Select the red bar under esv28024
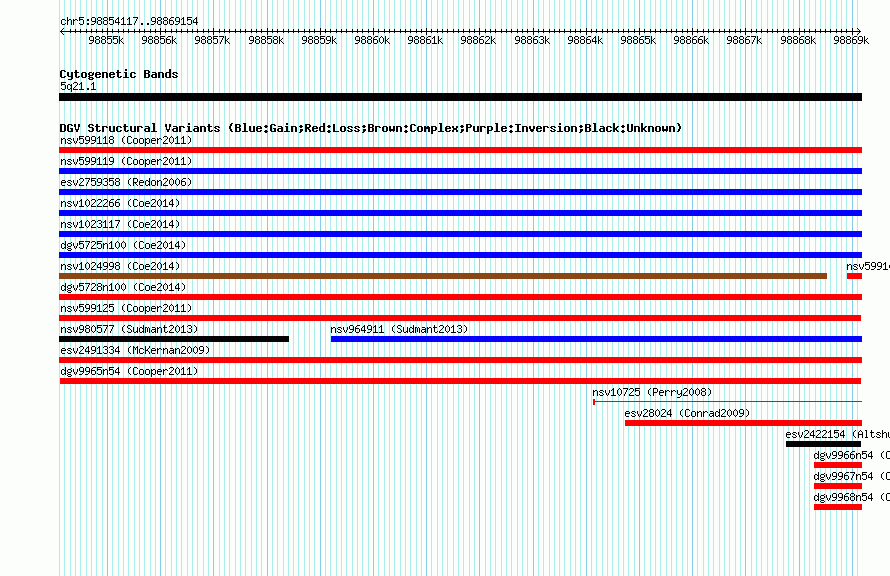 (x=744, y=423)
